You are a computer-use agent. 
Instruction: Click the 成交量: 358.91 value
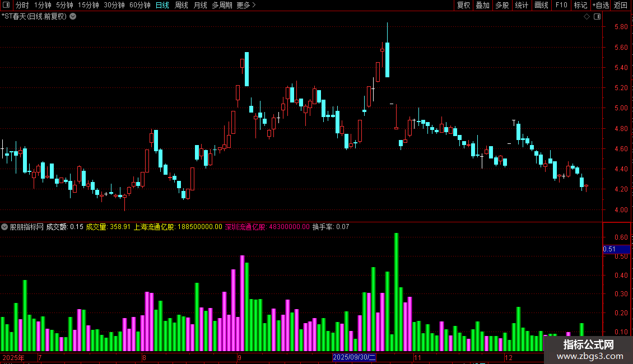pyautogui.click(x=108, y=227)
